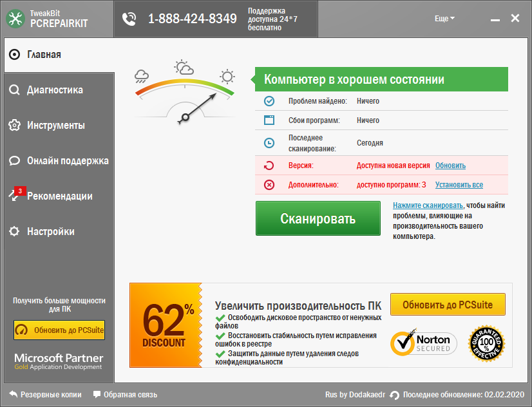Click the Microsoft Partner logo

(59, 361)
